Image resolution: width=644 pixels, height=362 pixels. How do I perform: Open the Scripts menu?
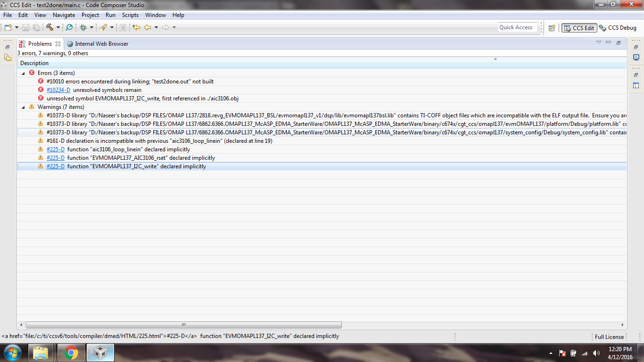[x=130, y=15]
